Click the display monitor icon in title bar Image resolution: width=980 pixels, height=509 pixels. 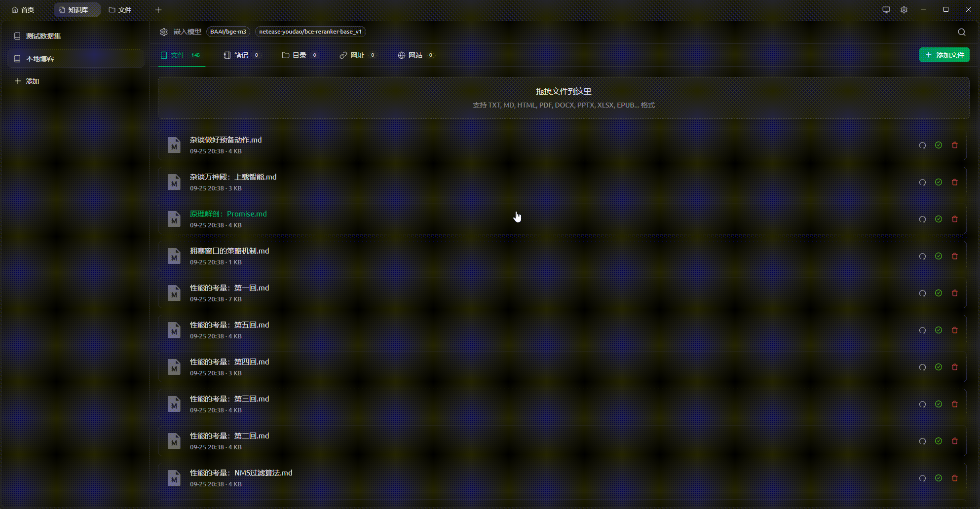pos(886,10)
